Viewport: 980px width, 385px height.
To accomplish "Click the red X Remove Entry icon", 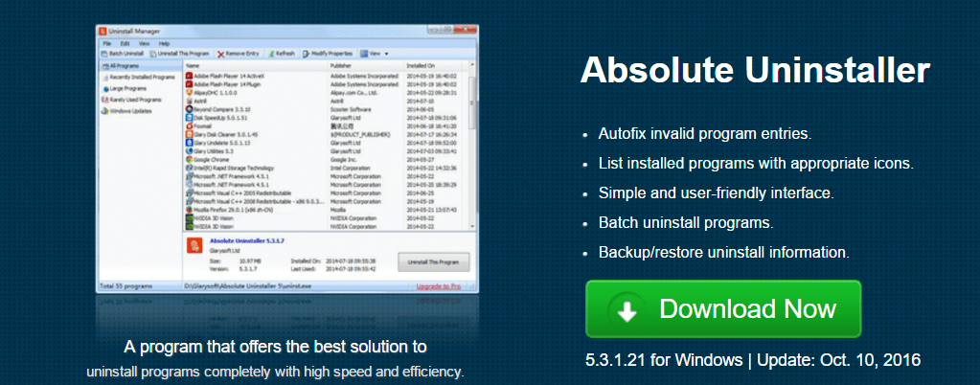I will (220, 54).
